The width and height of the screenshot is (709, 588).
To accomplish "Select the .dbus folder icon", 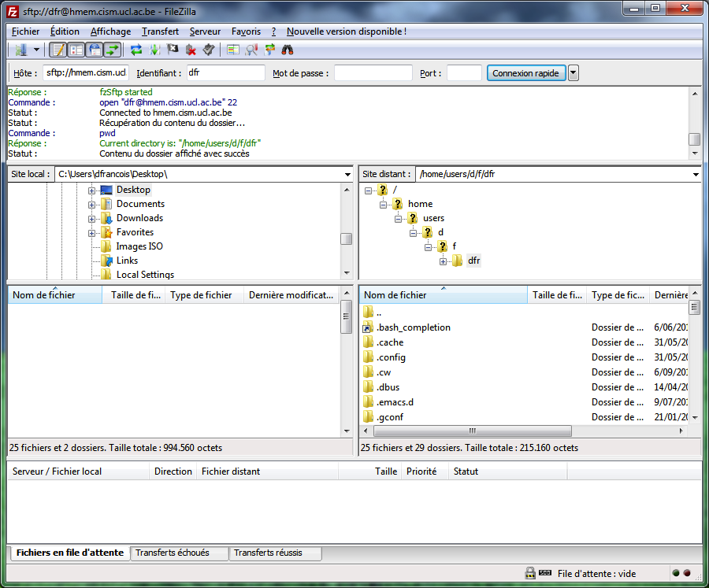I will point(368,386).
